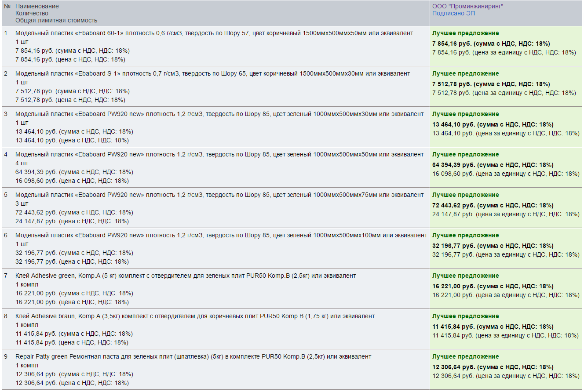Select Ebaboard PW920 new 1000x500x75 item name

219,195
